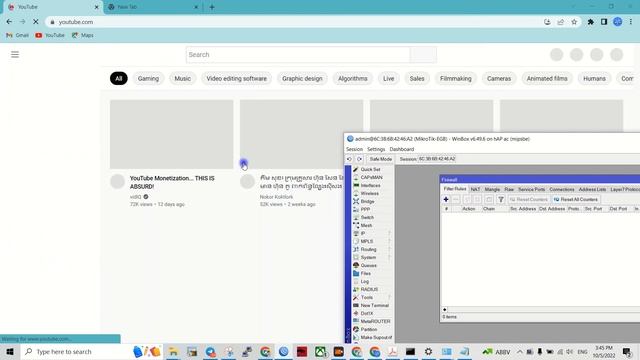Select the Filmmaking category chip

[456, 78]
